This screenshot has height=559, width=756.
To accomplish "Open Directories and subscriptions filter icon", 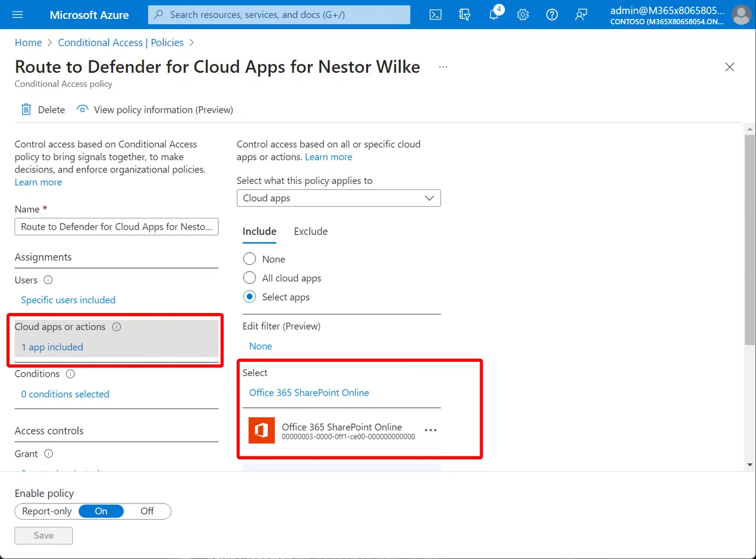I will tap(464, 15).
